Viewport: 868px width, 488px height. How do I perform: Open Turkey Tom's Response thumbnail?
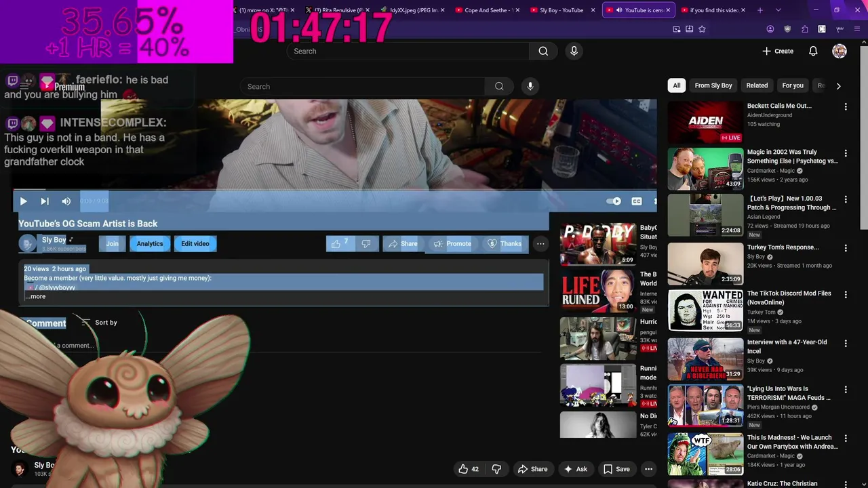(705, 264)
